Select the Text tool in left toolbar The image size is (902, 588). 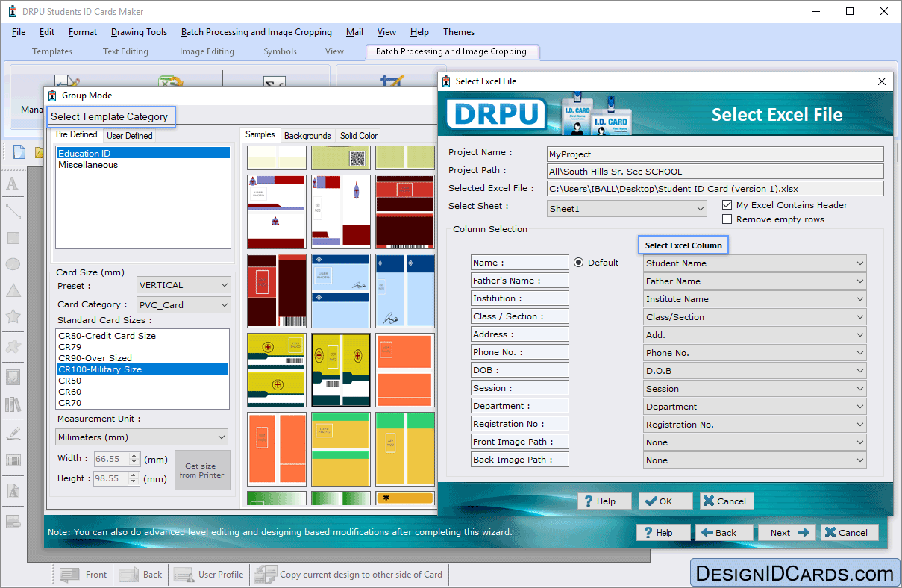[13, 184]
